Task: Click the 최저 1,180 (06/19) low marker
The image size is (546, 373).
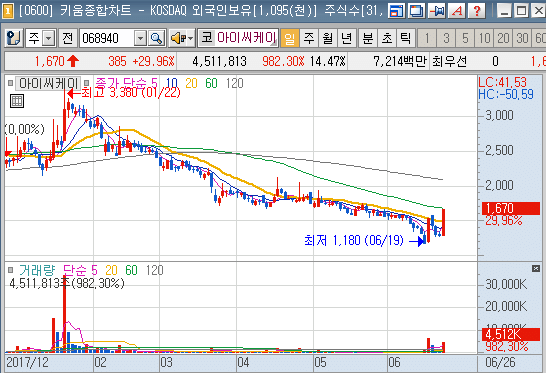Action: tap(365, 240)
